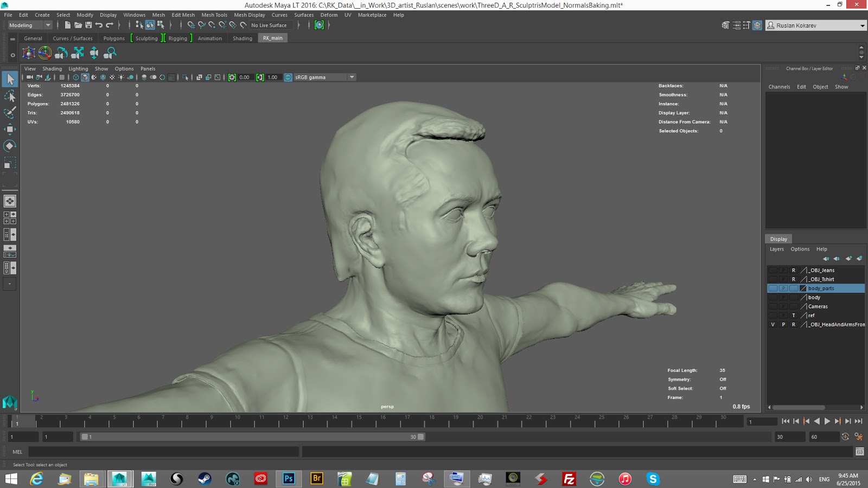Click the Undo arrow icon
The image size is (868, 488).
99,25
